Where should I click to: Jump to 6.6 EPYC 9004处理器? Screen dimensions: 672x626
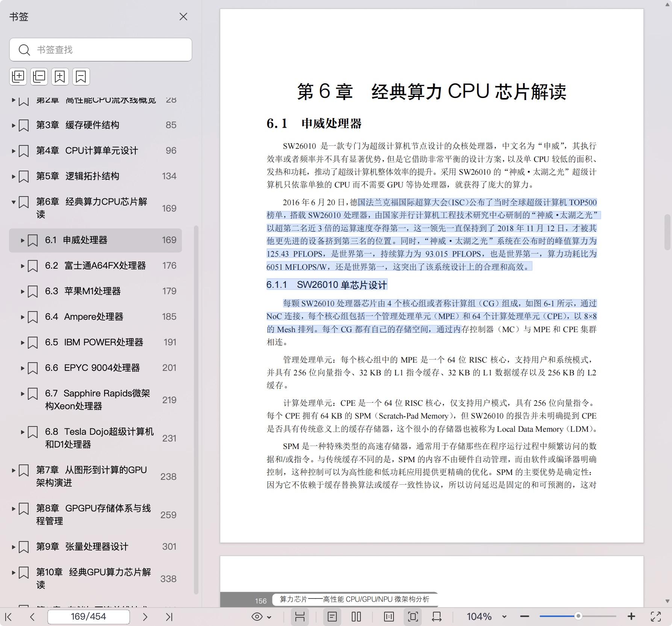pyautogui.click(x=92, y=368)
